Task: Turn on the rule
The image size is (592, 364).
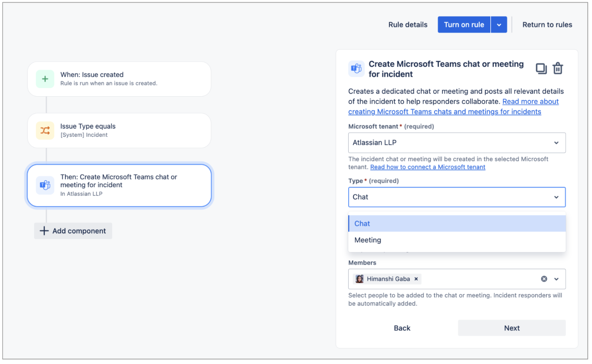Action: point(464,25)
